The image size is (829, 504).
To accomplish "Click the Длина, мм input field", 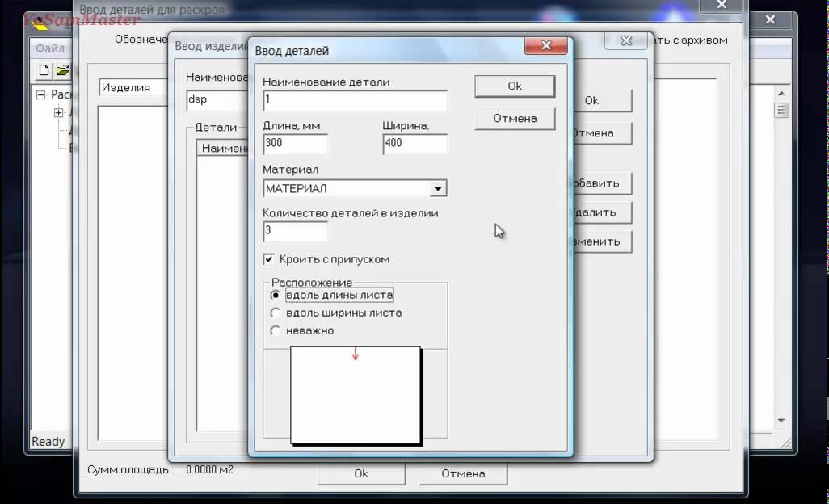I will (x=295, y=144).
